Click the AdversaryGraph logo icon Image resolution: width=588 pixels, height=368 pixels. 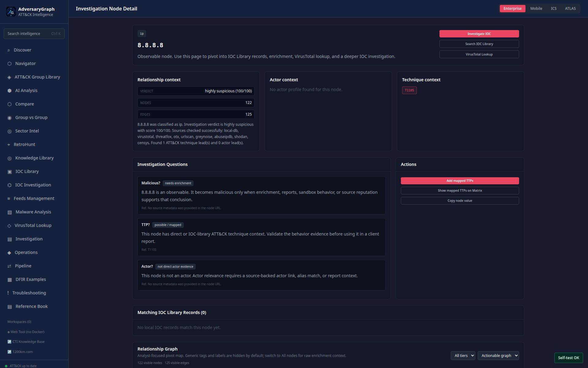[11, 12]
